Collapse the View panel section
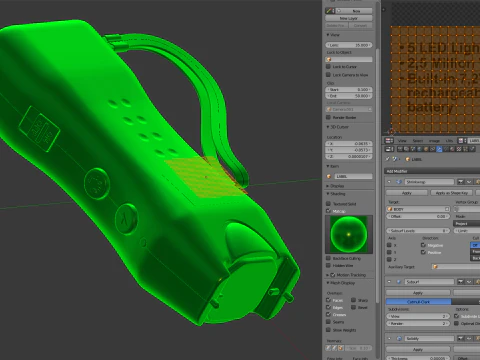The image size is (480, 360). click(328, 35)
